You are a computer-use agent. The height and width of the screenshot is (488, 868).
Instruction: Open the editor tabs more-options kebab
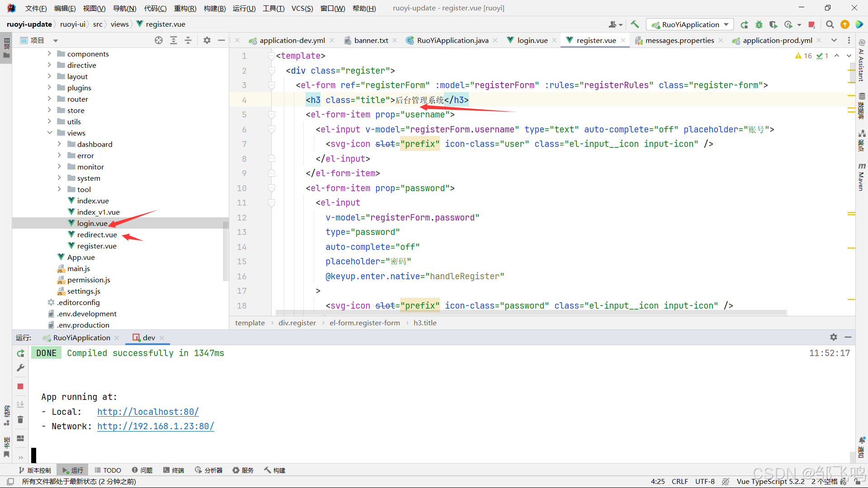tap(849, 40)
